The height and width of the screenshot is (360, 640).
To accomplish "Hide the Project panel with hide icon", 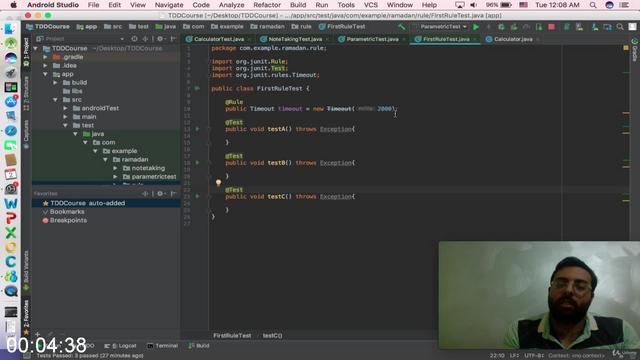I will tap(173, 39).
